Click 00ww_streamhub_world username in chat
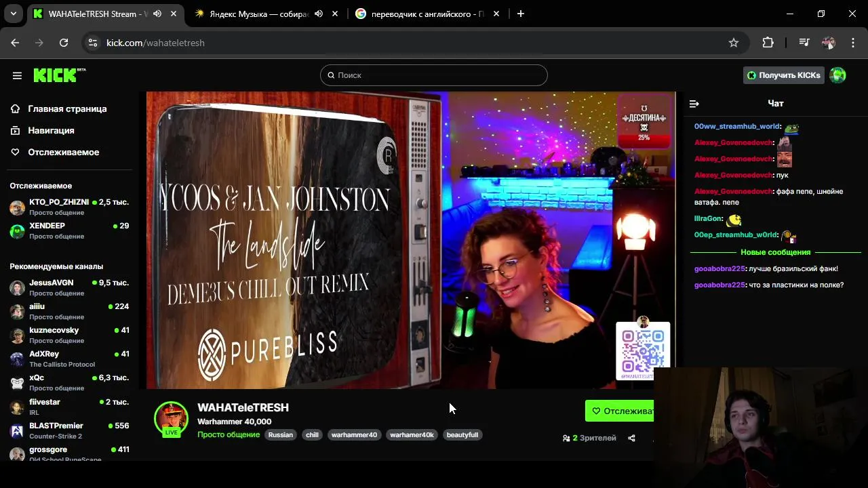This screenshot has width=868, height=488. [737, 127]
